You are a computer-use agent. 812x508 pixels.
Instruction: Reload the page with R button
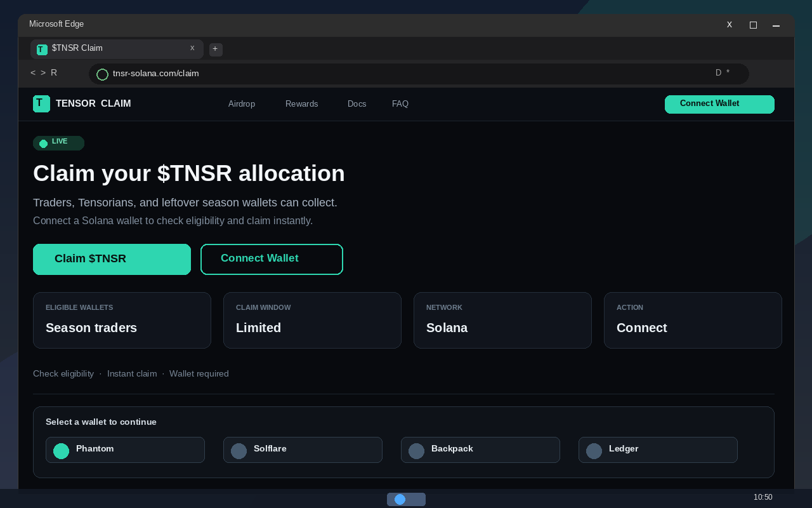[x=54, y=73]
